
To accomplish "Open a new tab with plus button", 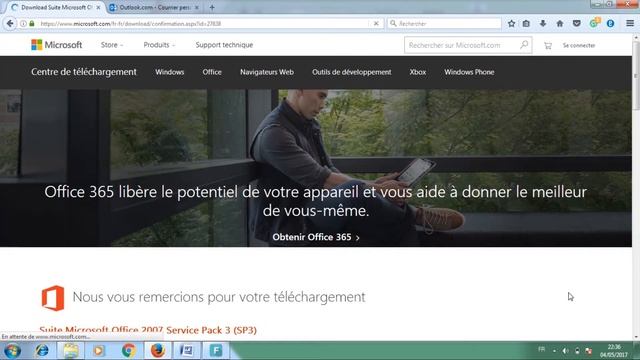I will pyautogui.click(x=212, y=7).
